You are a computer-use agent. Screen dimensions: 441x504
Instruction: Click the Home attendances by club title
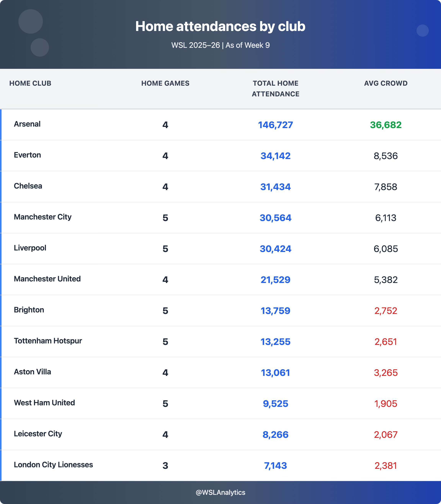(x=220, y=26)
